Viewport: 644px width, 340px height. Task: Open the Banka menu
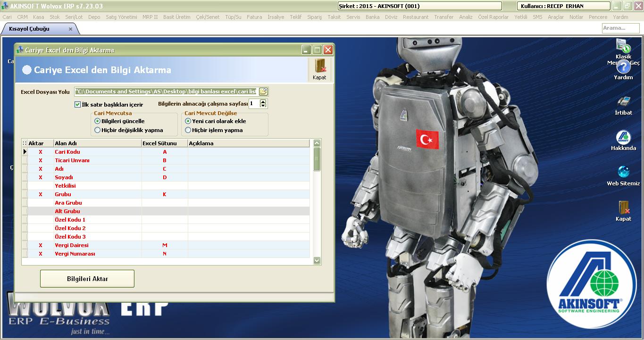point(372,17)
